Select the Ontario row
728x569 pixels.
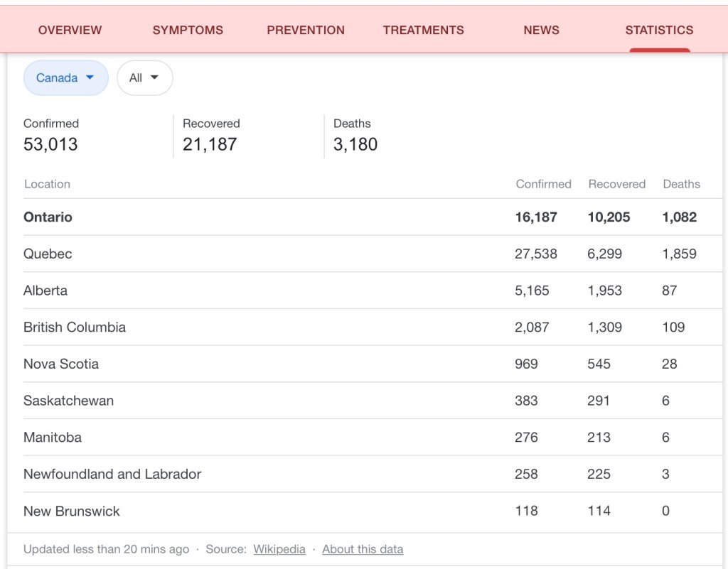pyautogui.click(x=48, y=217)
